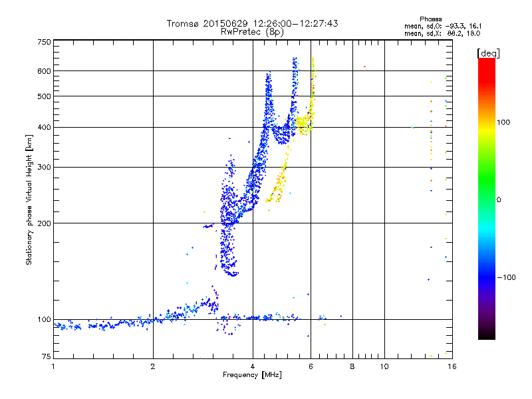Click the '8' x-axis tick label
This screenshot has width=532, height=399.
(x=352, y=366)
